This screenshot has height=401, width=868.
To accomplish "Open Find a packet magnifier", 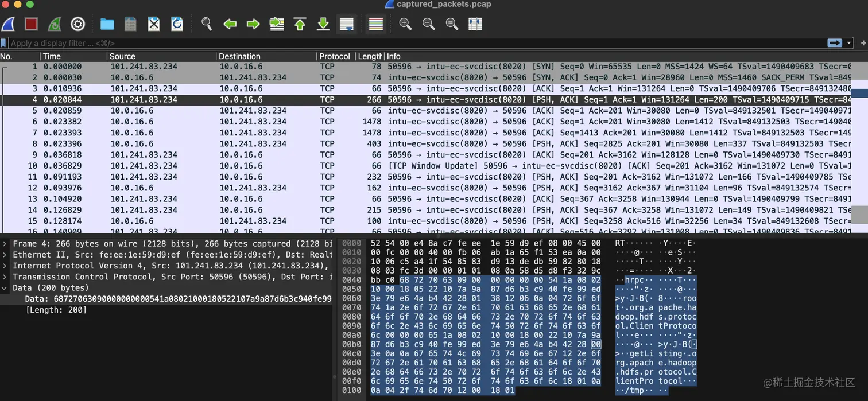I will [207, 24].
